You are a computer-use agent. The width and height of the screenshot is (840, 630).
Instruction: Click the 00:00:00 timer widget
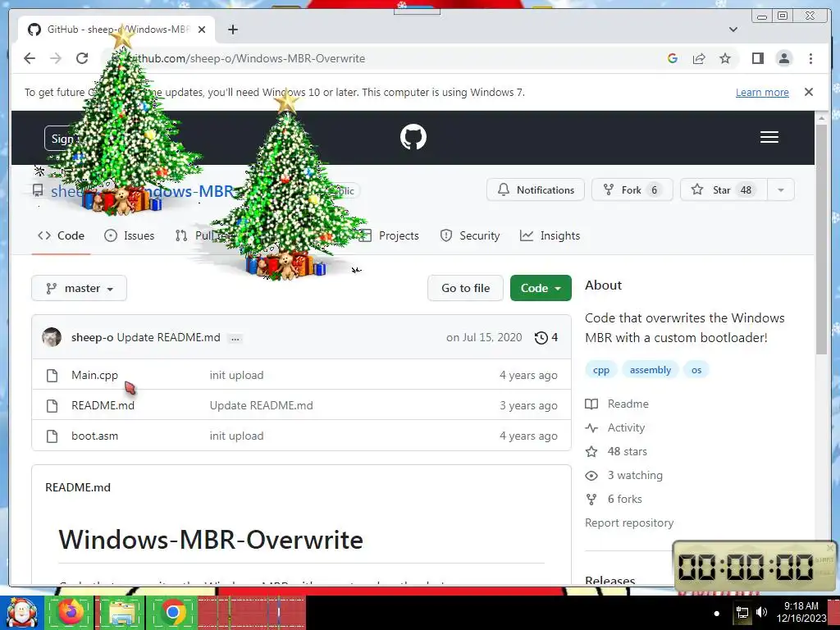click(755, 567)
